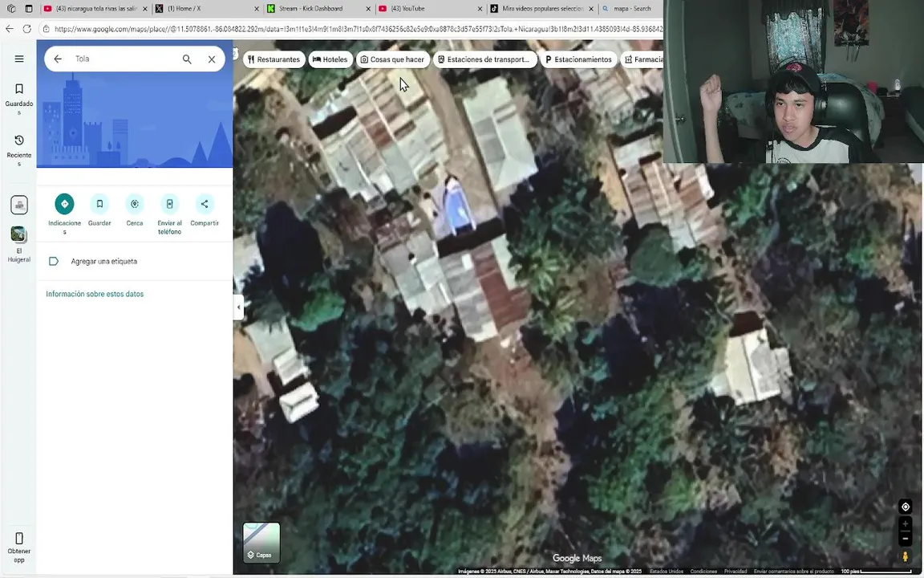Filter map by Estaciones de transporte

click(x=485, y=59)
